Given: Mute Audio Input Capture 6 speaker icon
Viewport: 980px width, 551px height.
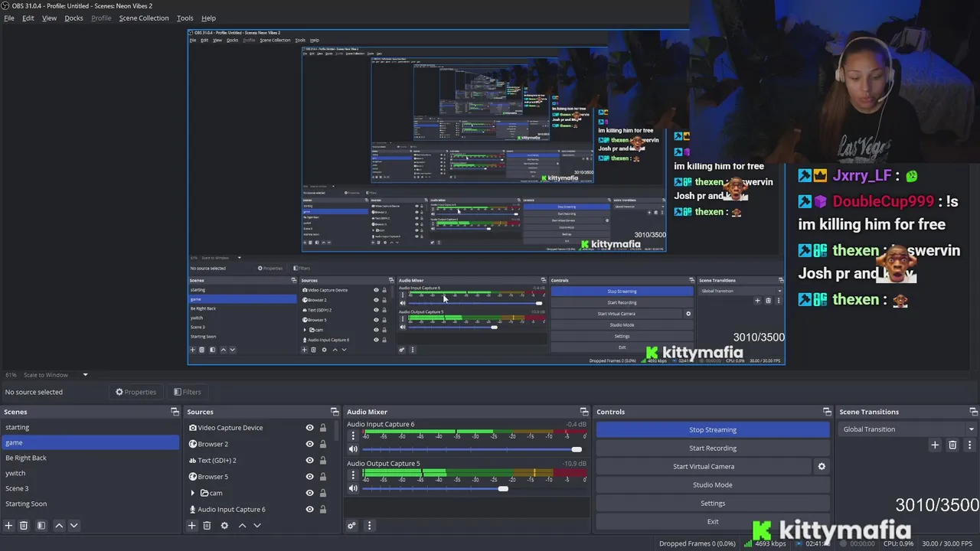Looking at the screenshot, I should click(353, 449).
